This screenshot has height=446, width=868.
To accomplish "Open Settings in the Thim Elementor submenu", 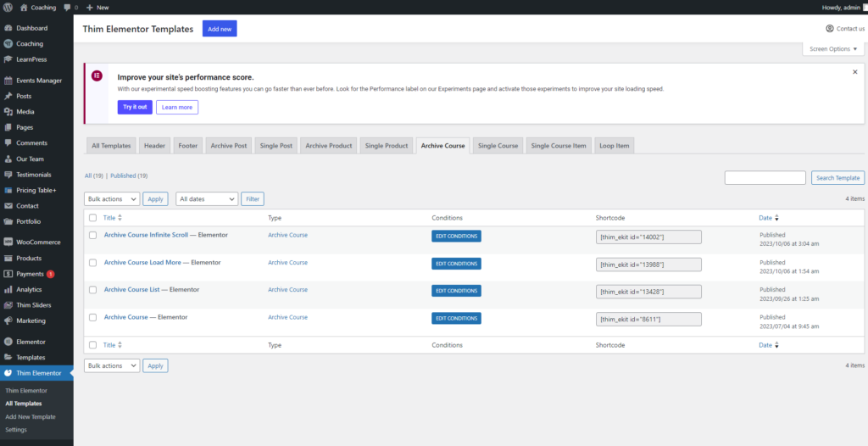I will pyautogui.click(x=16, y=429).
